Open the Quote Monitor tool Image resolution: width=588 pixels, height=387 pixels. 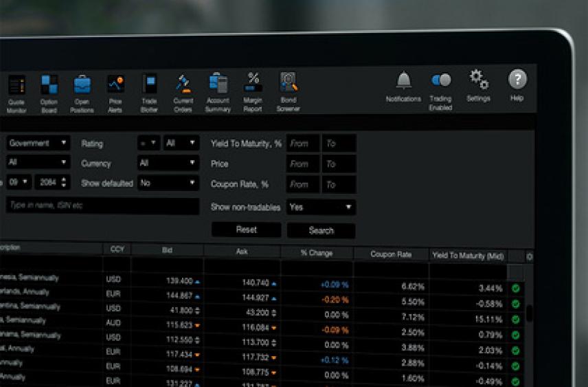pos(16,86)
